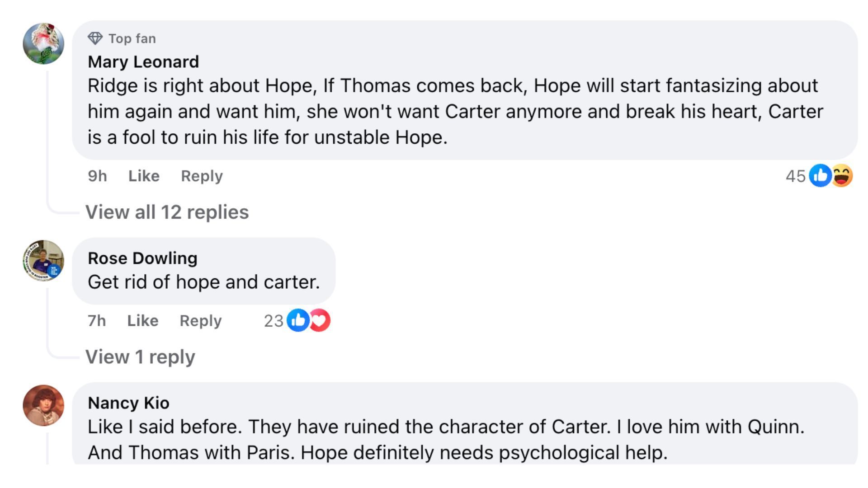Like Mary Leonard's comment
This screenshot has width=868, height=488.
pyautogui.click(x=144, y=176)
